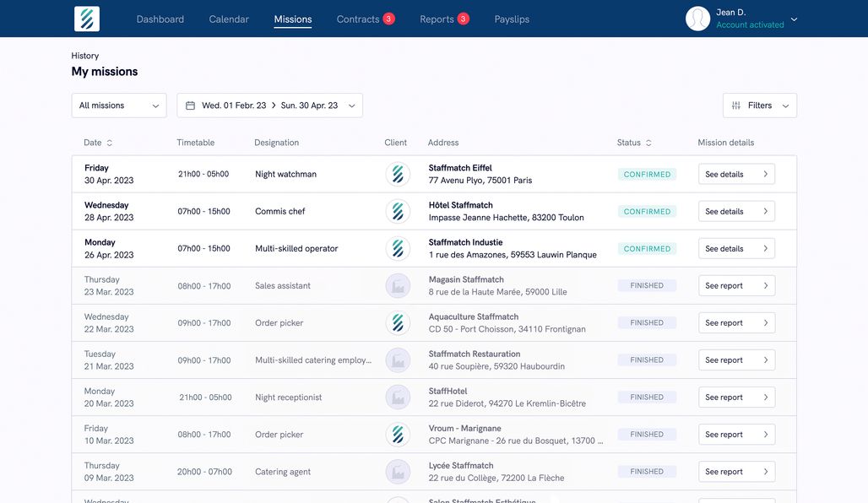Click the grayed Magasin Staffmatch client logo
The height and width of the screenshot is (503, 868).
[x=398, y=285]
